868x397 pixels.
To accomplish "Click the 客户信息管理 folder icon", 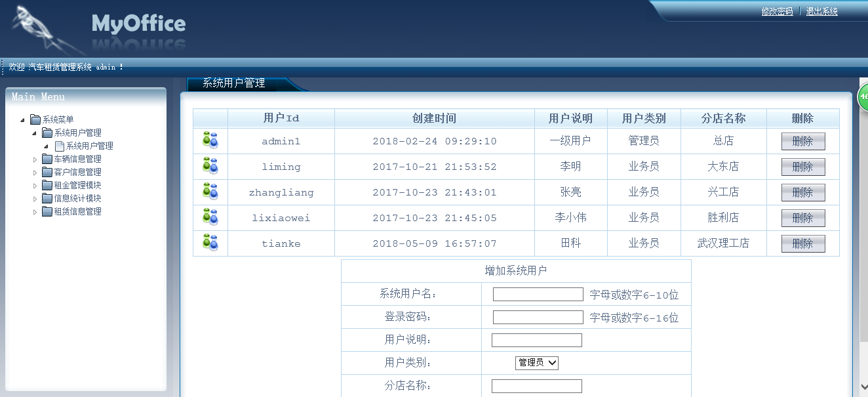I will (x=47, y=172).
